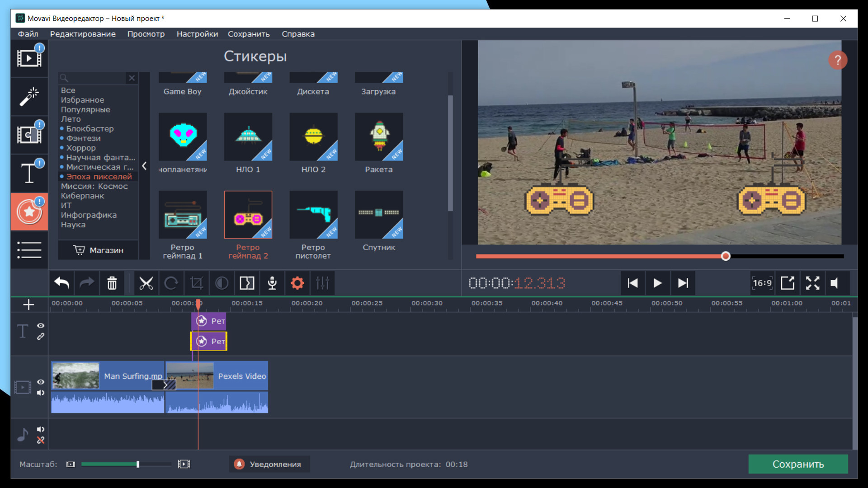Open the Редактирование menu
Screen dimensions: 868x488
coord(83,34)
